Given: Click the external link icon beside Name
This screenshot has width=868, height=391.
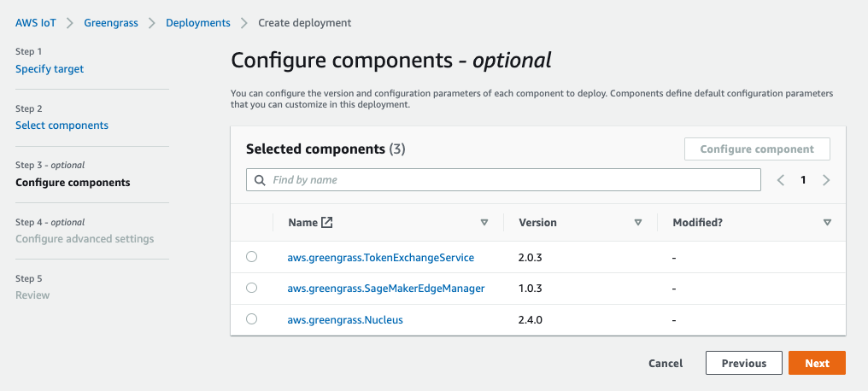Looking at the screenshot, I should (x=327, y=222).
